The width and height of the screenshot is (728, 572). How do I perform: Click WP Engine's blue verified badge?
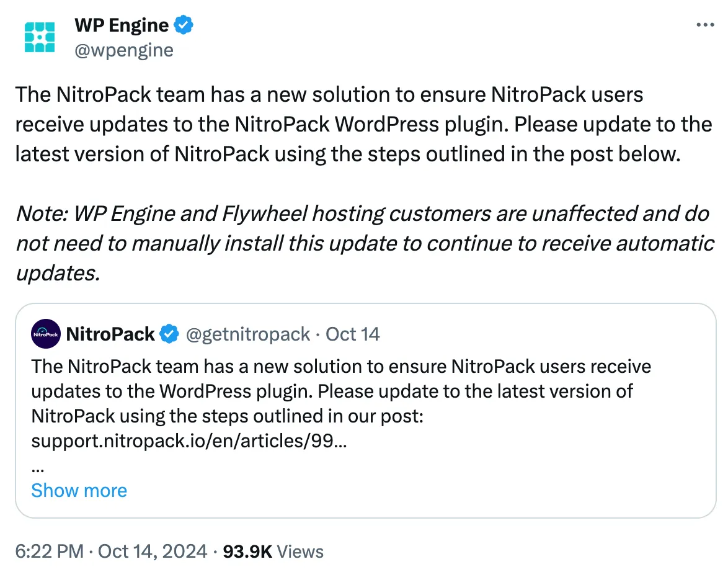pyautogui.click(x=184, y=25)
